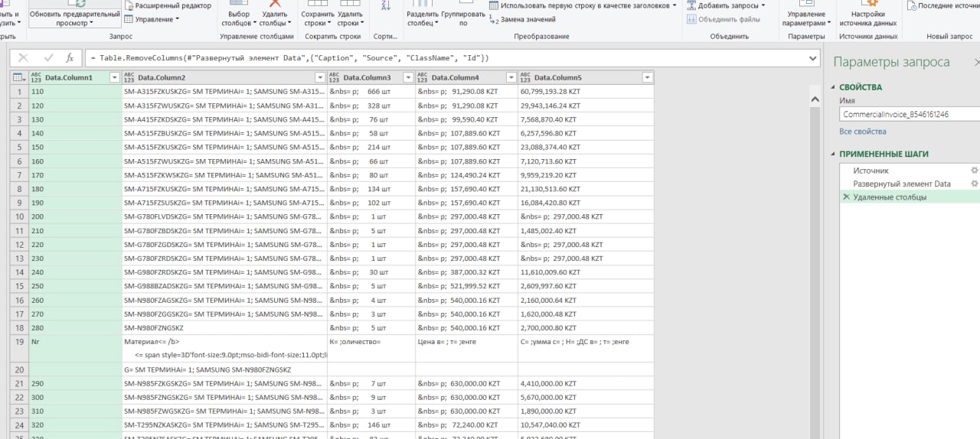This screenshot has width=980, height=439.
Task: Select the Data.Column1 header name
Action: tap(69, 77)
